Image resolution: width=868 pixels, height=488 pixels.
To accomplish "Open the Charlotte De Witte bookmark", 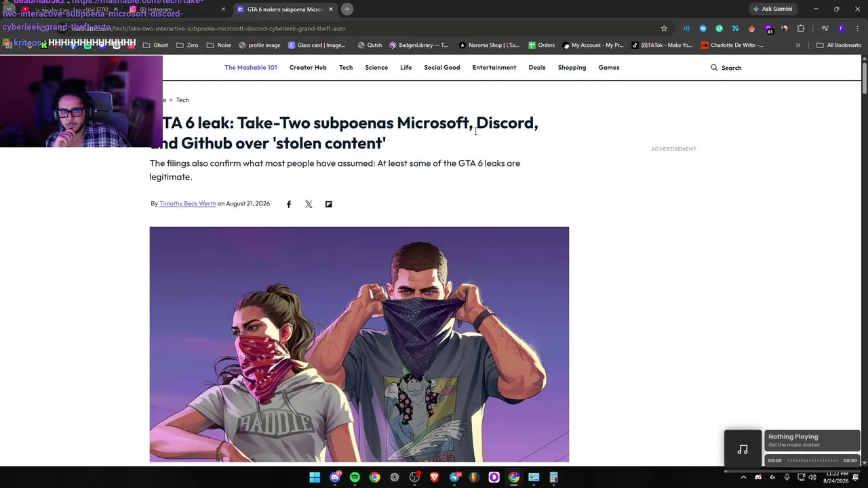I will coord(732,45).
